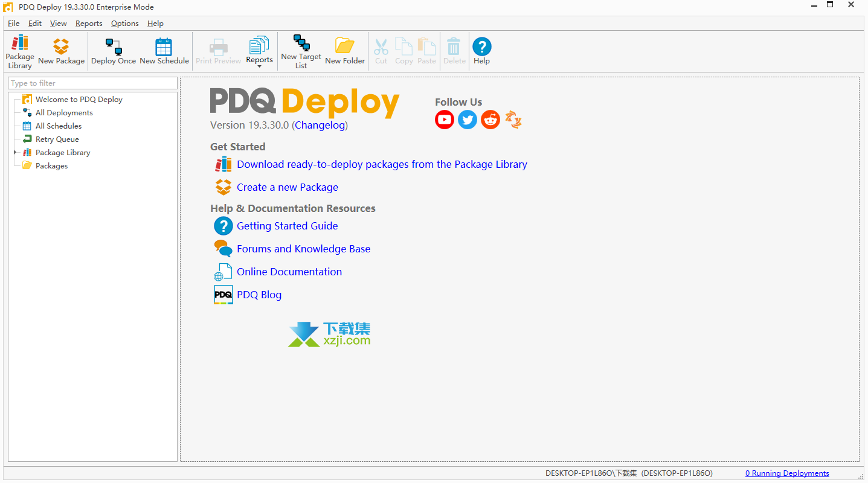
Task: Open the Reports toolbar dropdown
Action: click(259, 52)
